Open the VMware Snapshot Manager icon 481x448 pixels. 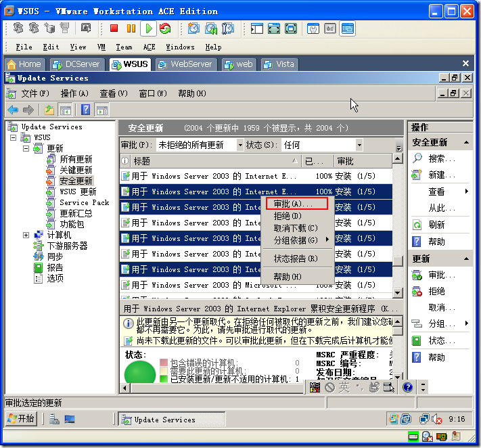click(228, 28)
